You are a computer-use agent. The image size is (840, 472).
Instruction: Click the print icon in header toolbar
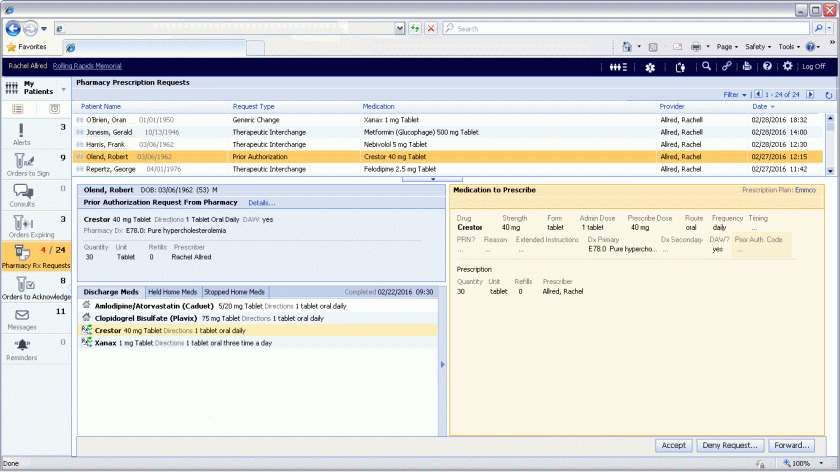pos(747,66)
